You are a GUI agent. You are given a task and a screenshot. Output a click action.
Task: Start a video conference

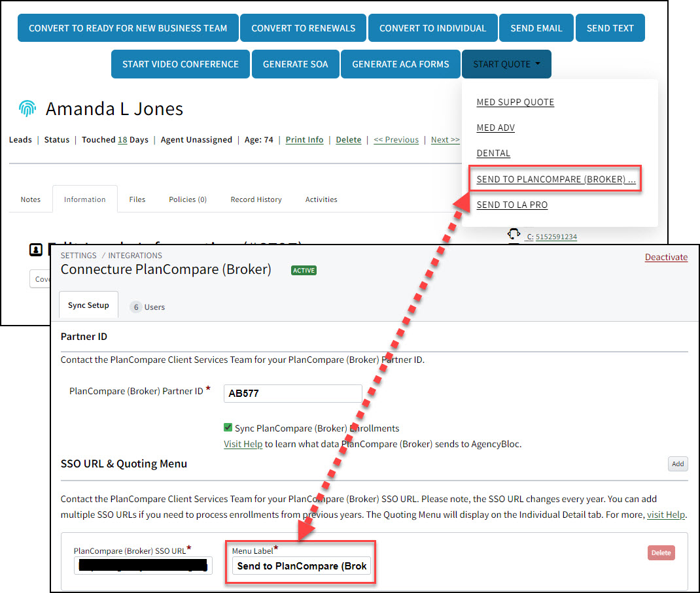181,64
